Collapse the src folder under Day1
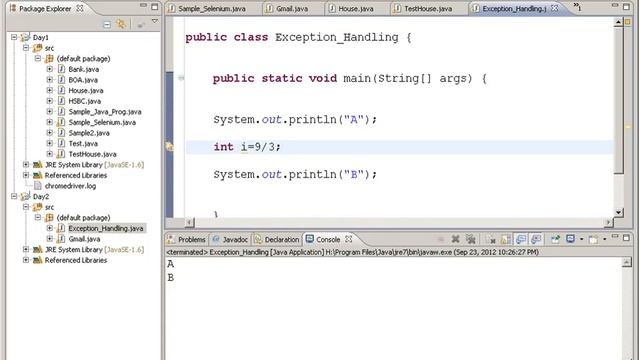 [26, 48]
